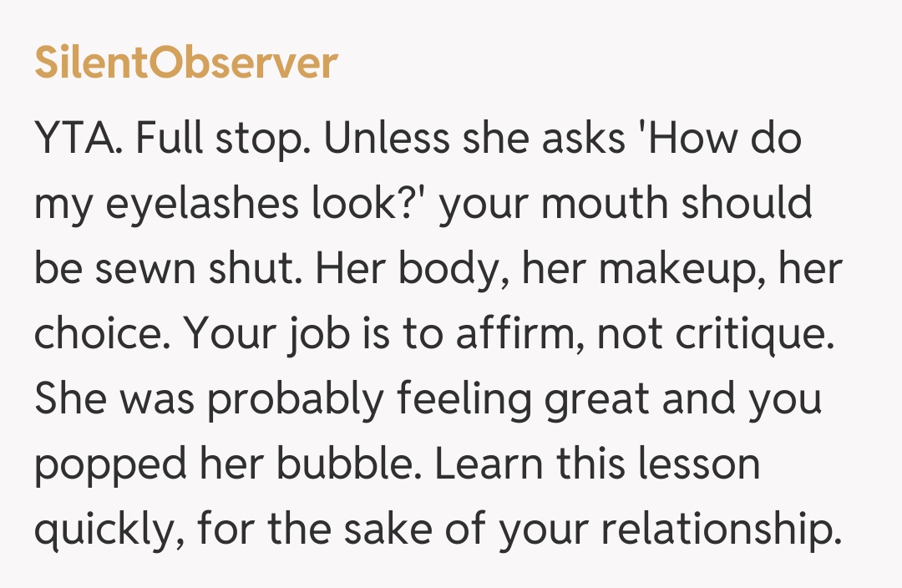Open the SilentObserver user profile
The width and height of the screenshot is (902, 588).
pos(185,64)
